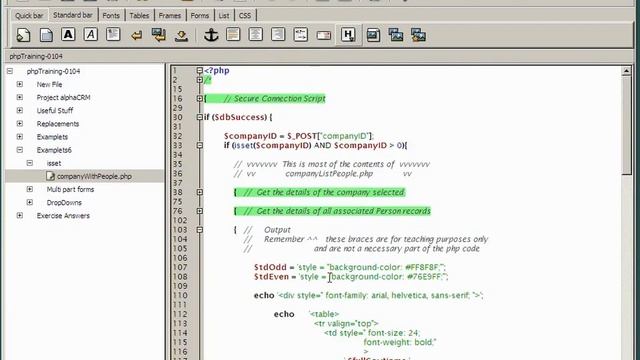Image resolution: width=640 pixels, height=360 pixels.
Task: Expand the Secure Connection Script fold at line 16
Action: [x=200, y=98]
